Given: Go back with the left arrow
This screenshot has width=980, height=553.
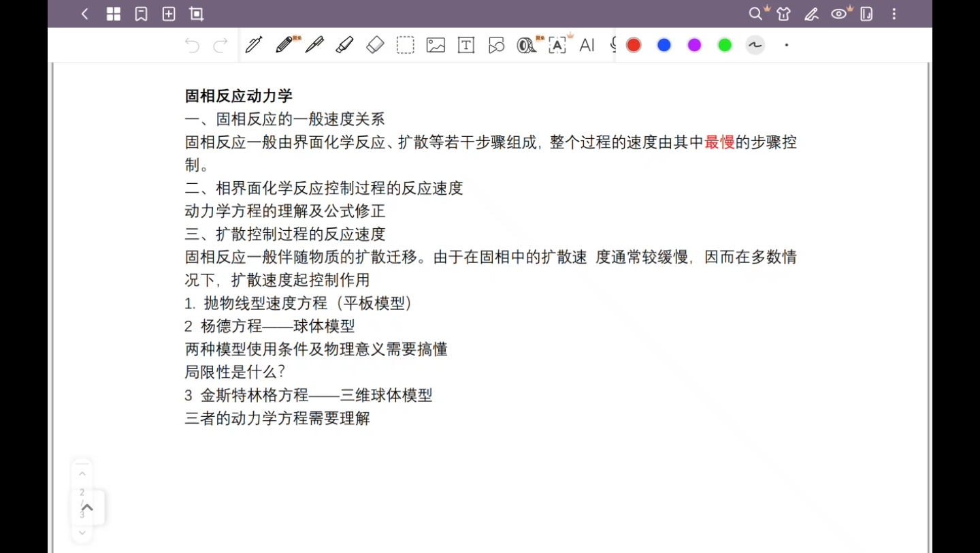Looking at the screenshot, I should 85,14.
